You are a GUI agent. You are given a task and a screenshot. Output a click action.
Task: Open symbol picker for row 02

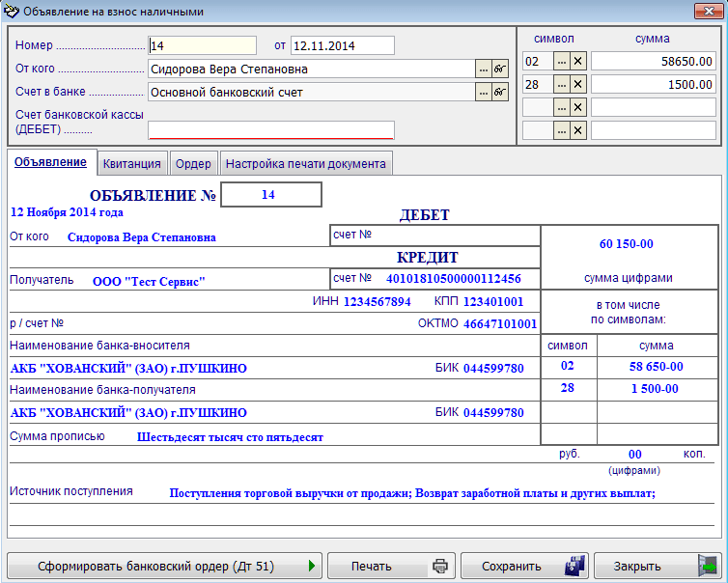[562, 61]
